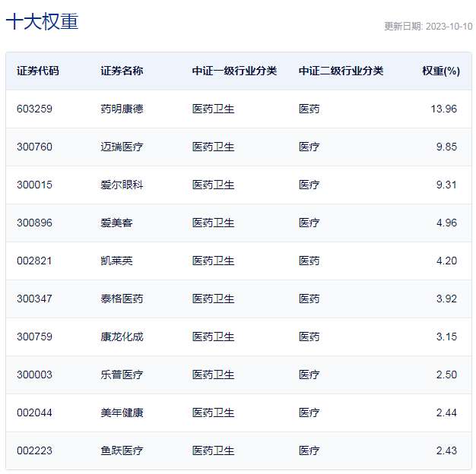Open the 药明康德 security name
Viewport: 476px width, 474px height.
pyautogui.click(x=122, y=109)
